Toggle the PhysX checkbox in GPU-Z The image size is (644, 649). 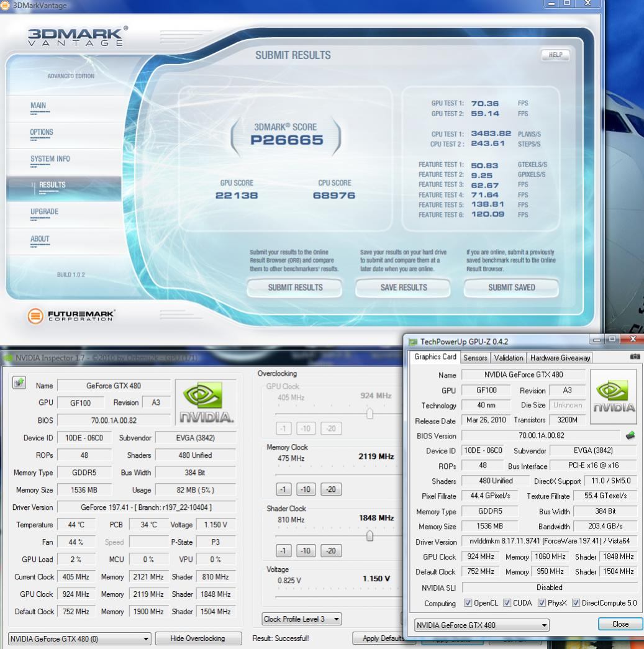pos(542,602)
